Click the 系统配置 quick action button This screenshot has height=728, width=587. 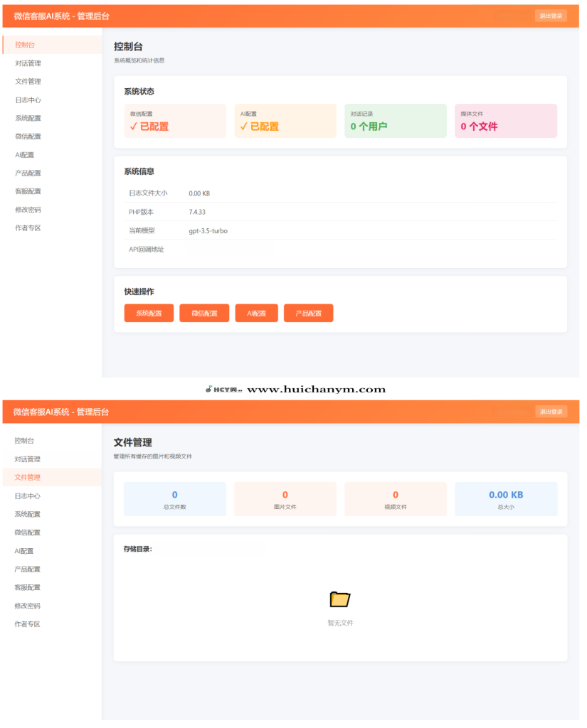coord(148,313)
